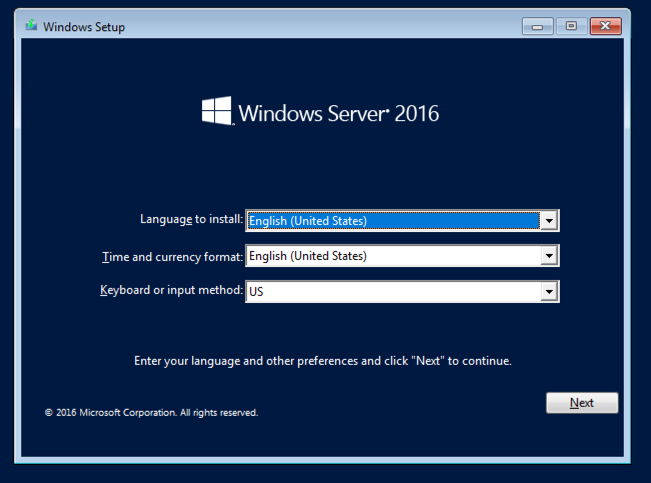Minimize the Windows Setup window

coord(537,26)
